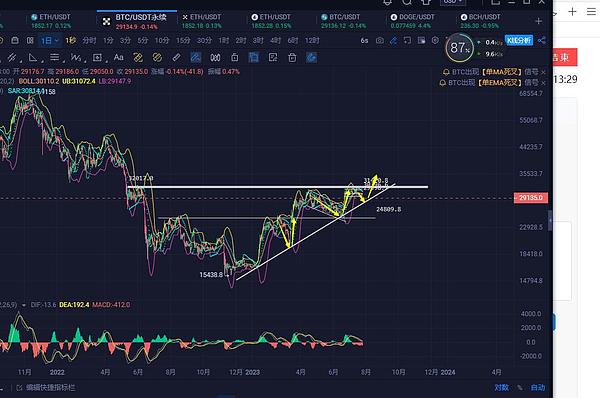
Task: Select the 分时 timeframe
Action: (x=89, y=41)
